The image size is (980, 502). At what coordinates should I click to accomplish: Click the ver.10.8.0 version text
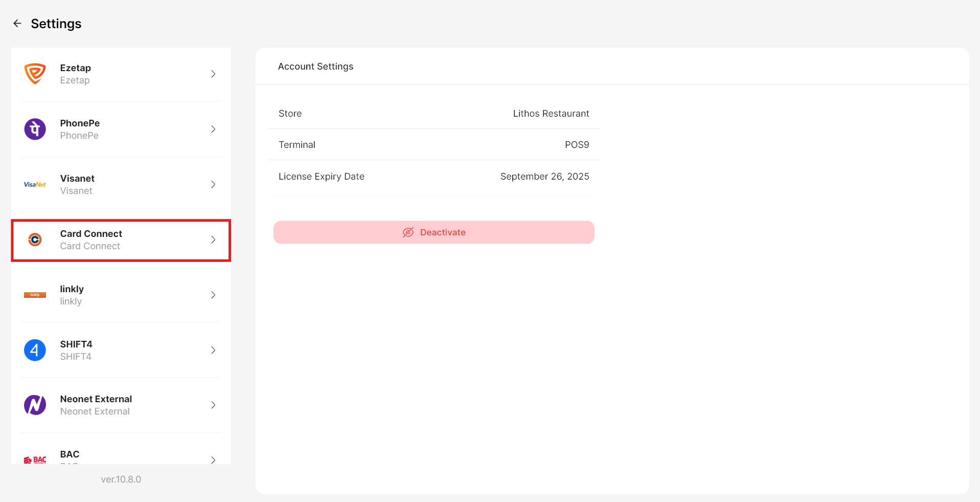point(121,479)
